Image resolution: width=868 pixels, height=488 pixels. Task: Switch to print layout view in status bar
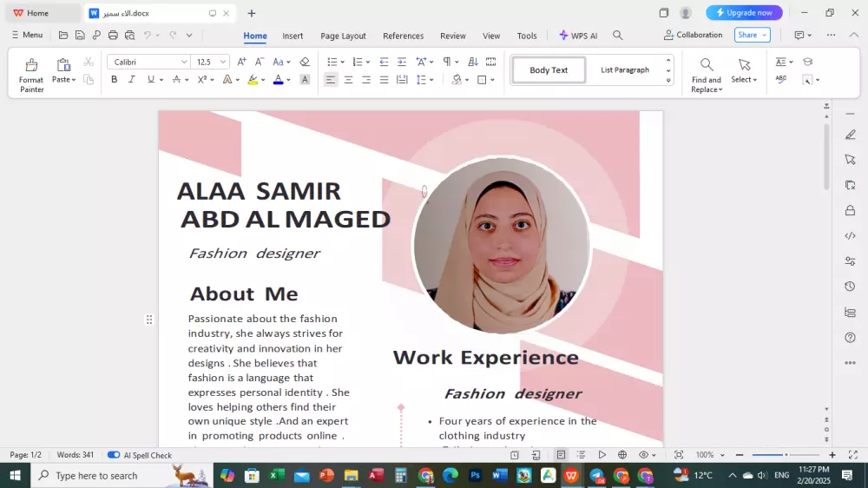pyautogui.click(x=561, y=455)
